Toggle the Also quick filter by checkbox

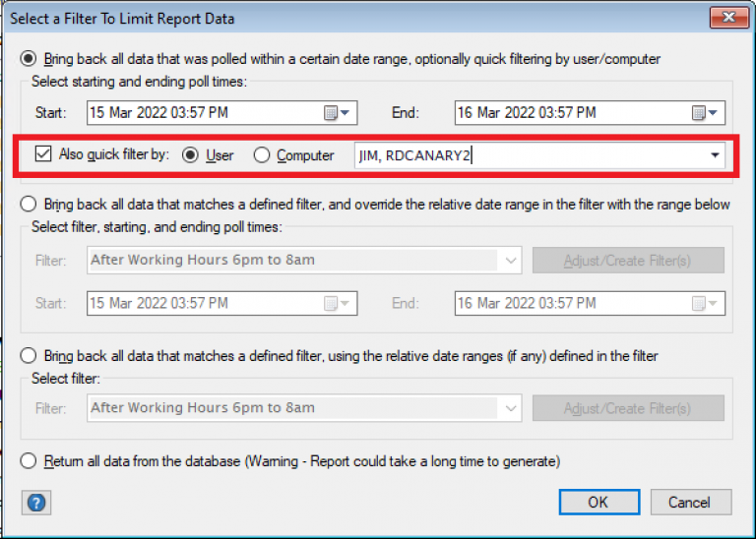(43, 154)
